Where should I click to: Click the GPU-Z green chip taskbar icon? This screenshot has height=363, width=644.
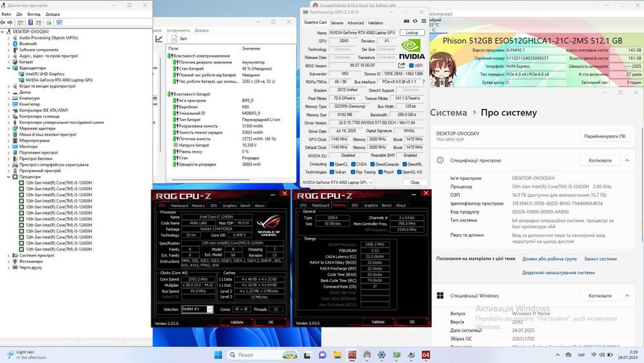tap(396, 355)
